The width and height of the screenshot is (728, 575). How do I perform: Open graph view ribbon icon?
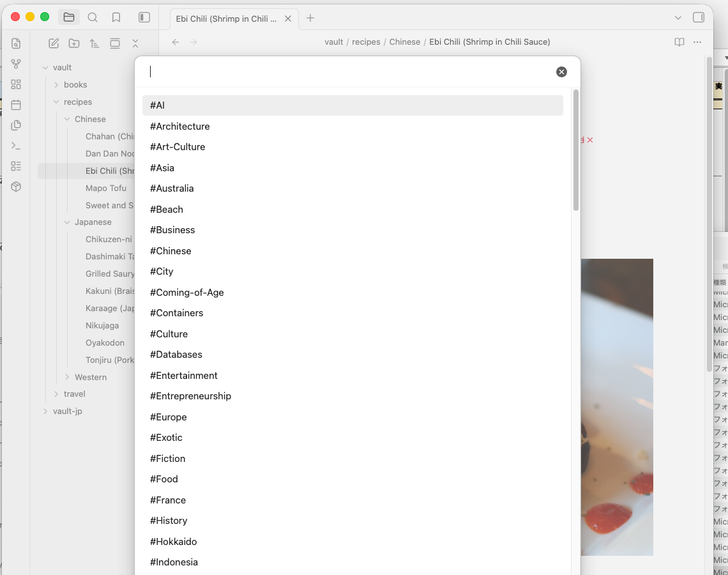16,64
